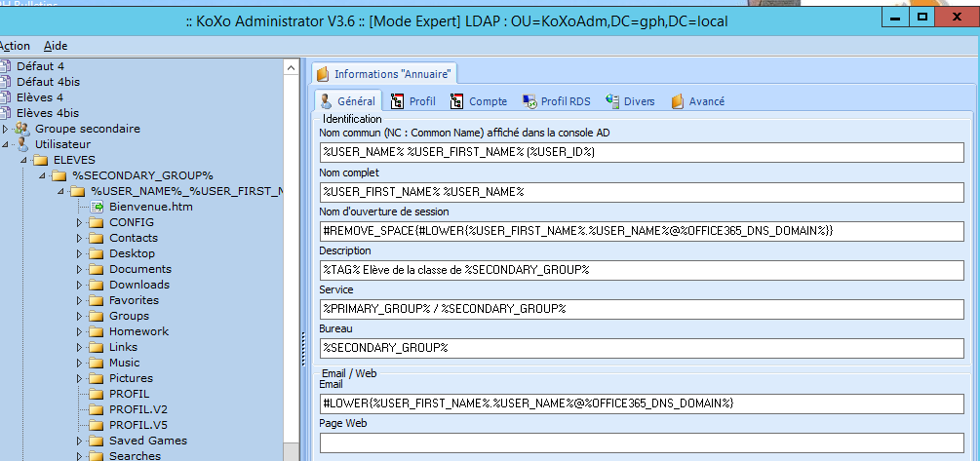The height and width of the screenshot is (461, 980).
Task: Select the Informations "Annuaire" tab
Action: pos(384,74)
